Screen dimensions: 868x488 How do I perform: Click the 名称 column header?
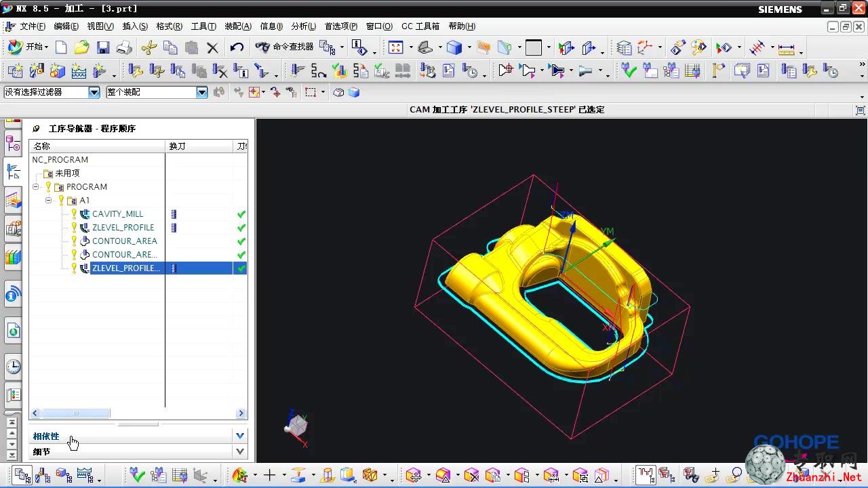pos(98,146)
